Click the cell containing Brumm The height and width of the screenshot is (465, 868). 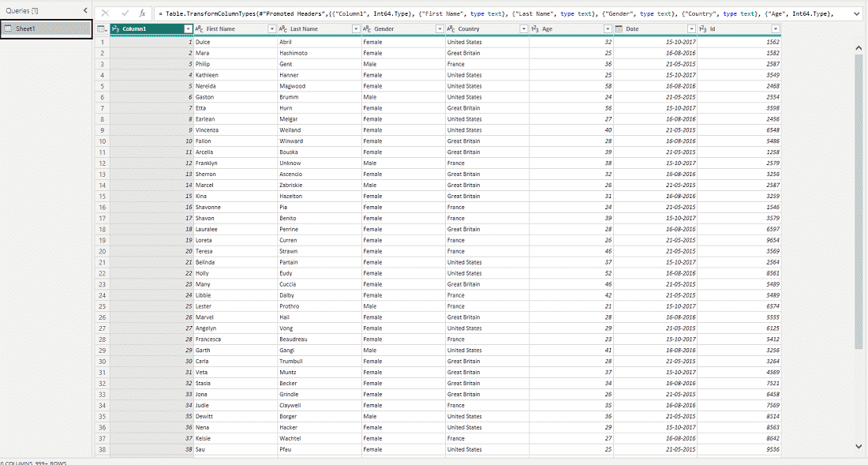coord(320,97)
